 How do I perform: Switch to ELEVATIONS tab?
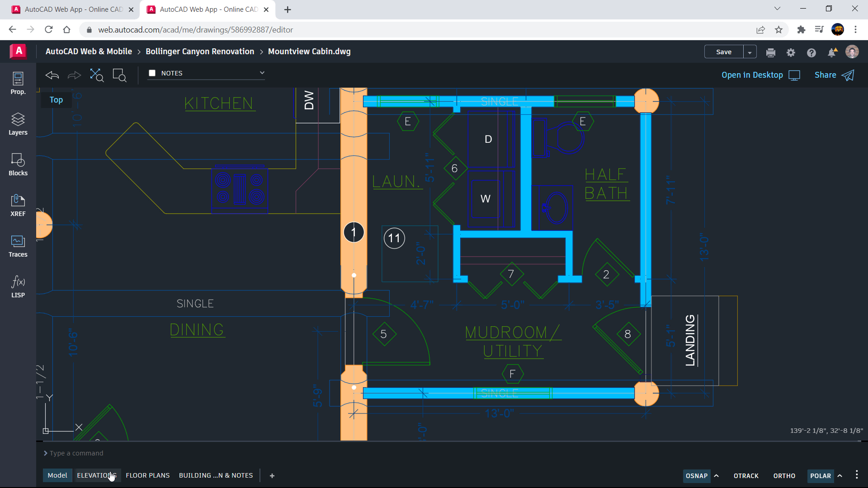click(97, 475)
